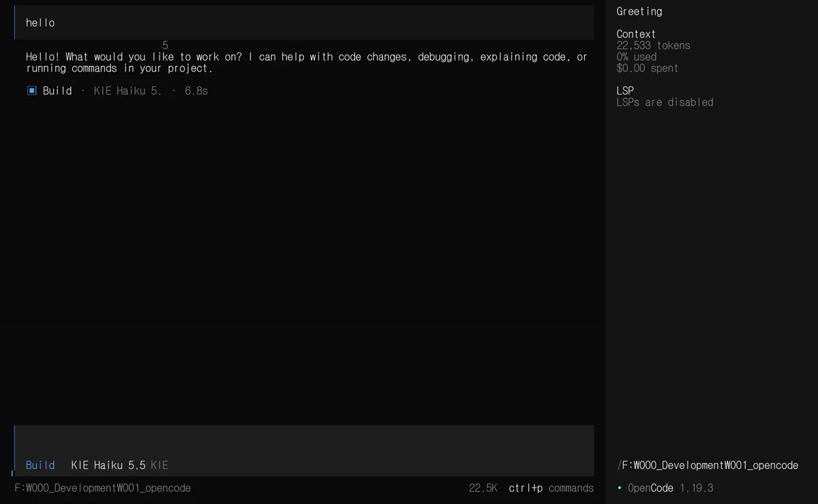The image size is (818, 504).
Task: Click the gray KIE provider label
Action: click(x=160, y=465)
